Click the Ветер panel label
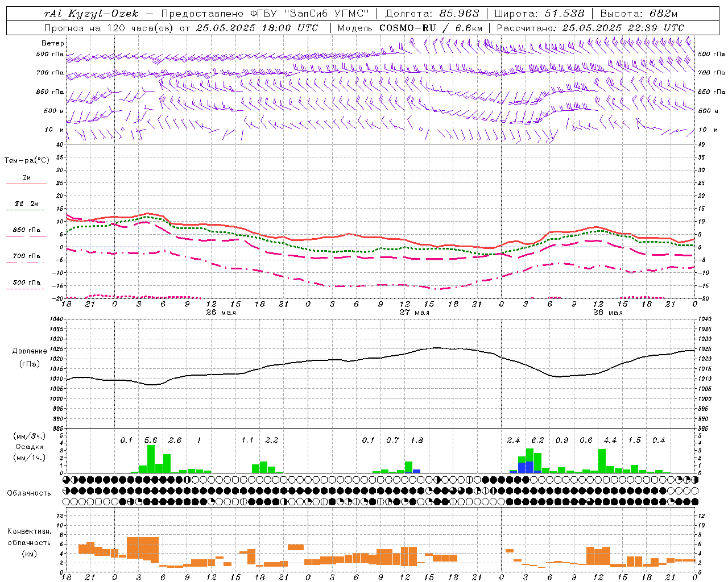 pyautogui.click(x=53, y=43)
